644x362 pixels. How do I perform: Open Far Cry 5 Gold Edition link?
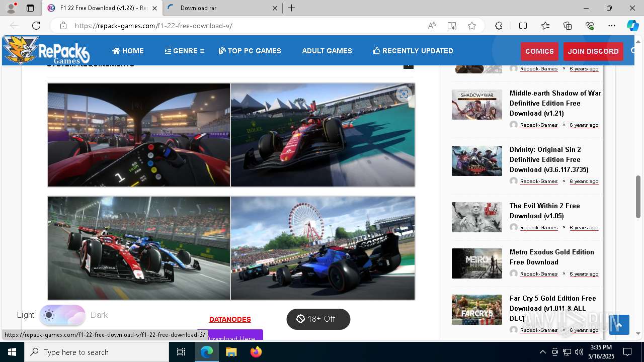tap(553, 308)
